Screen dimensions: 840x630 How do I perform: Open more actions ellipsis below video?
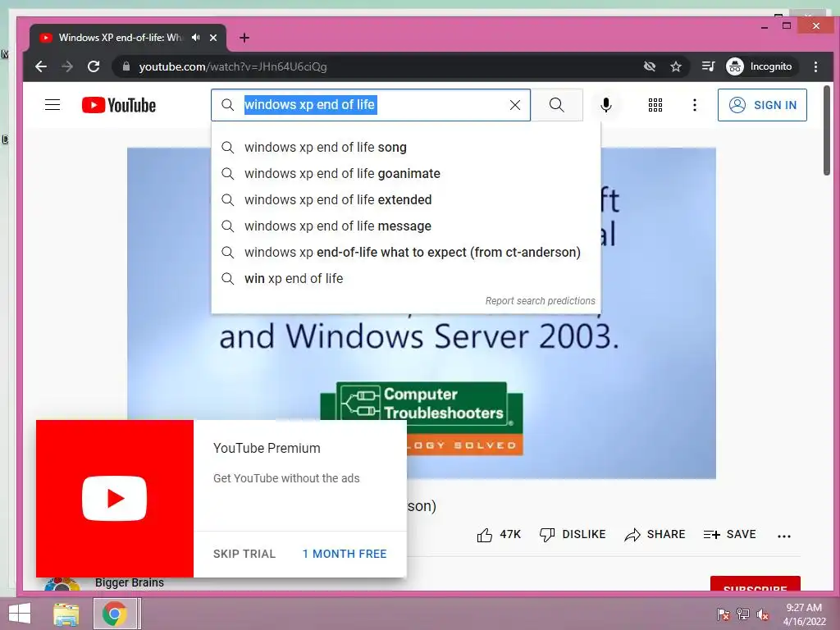783,536
